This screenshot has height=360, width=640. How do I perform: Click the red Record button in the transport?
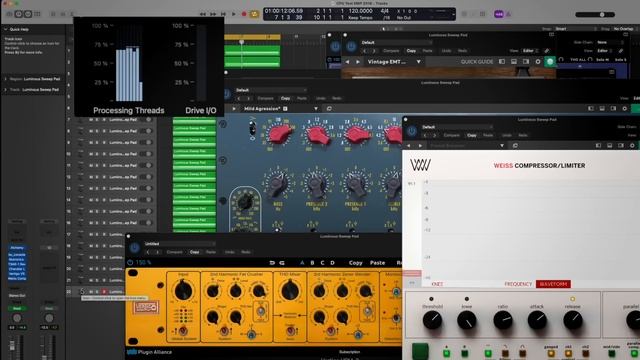(x=244, y=14)
